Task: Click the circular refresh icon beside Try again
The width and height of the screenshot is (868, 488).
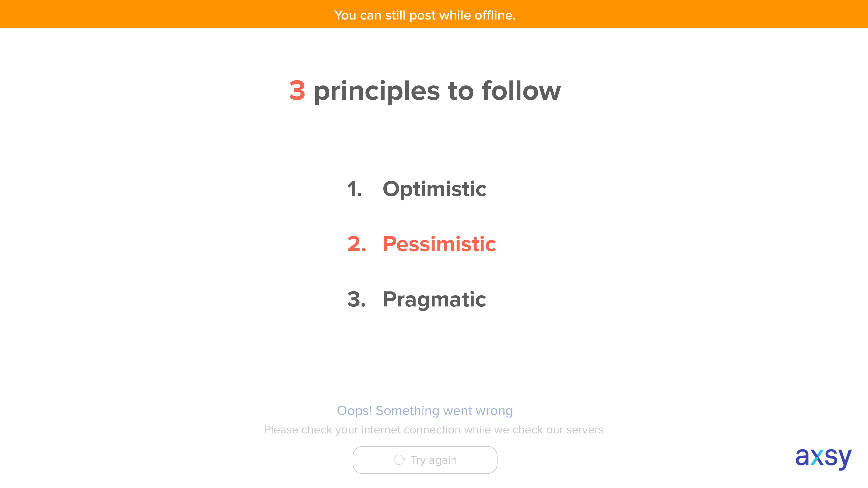Action: click(x=399, y=460)
